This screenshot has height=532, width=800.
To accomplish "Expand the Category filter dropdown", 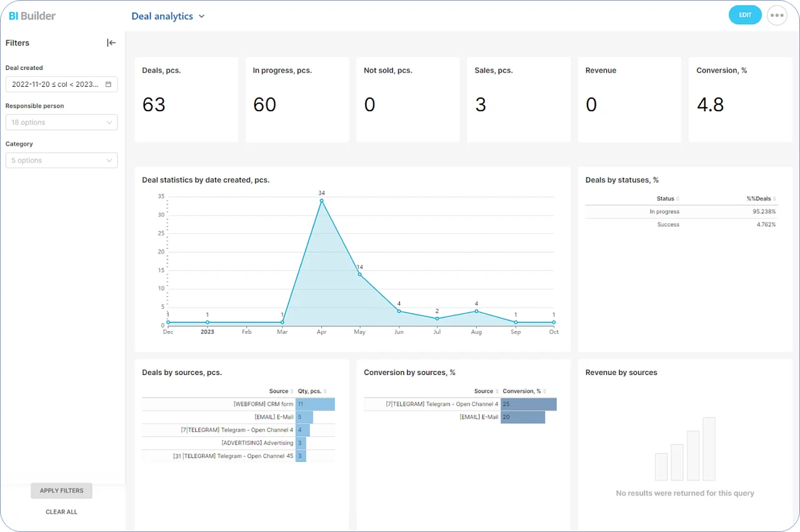I will point(61,161).
